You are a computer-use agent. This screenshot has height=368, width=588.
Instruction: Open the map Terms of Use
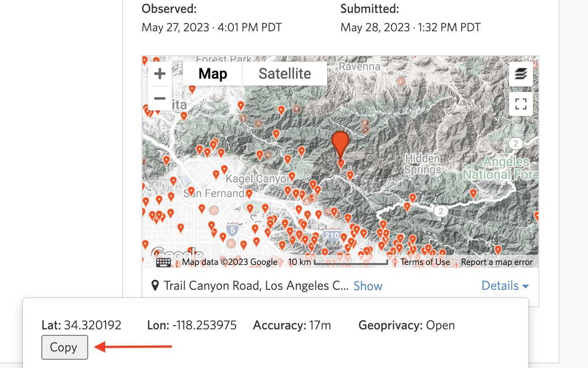[425, 262]
